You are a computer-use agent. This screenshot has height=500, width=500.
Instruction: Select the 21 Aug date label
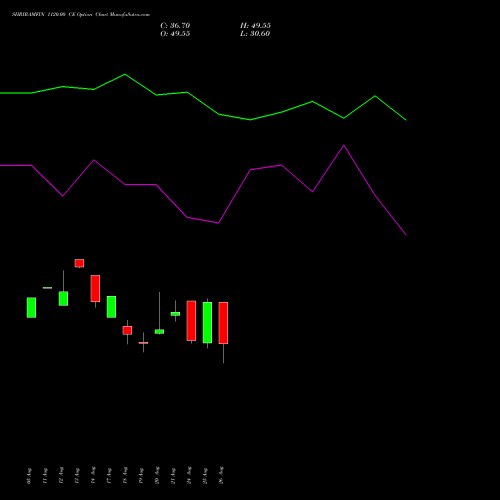tap(173, 476)
